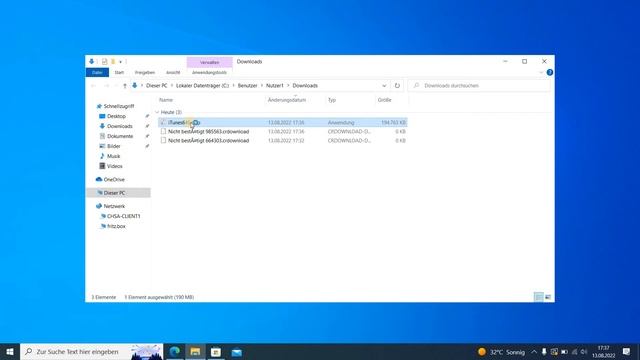This screenshot has width=640, height=360.
Task: Open the Mail app from the taskbar
Action: (237, 352)
